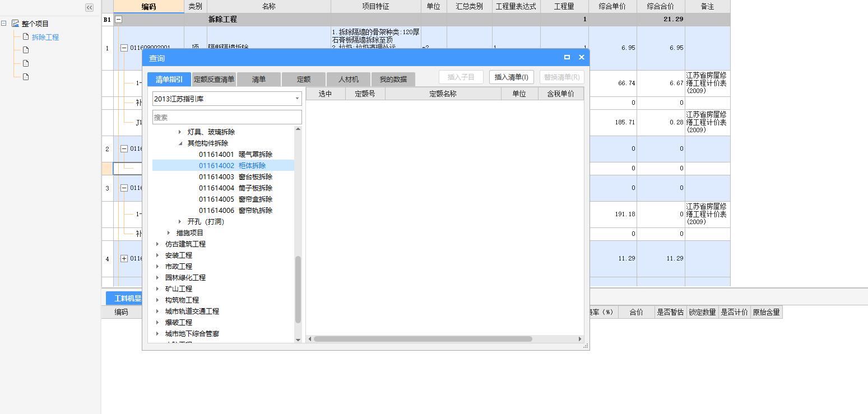Click the document icon beside 拆除工程
Screen dimensions: 868x414
coord(25,37)
